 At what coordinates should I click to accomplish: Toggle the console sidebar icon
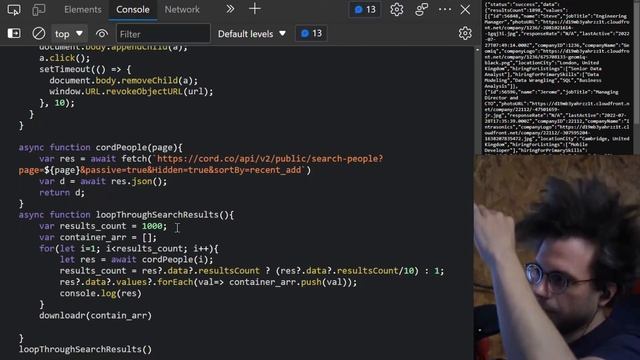[x=14, y=33]
